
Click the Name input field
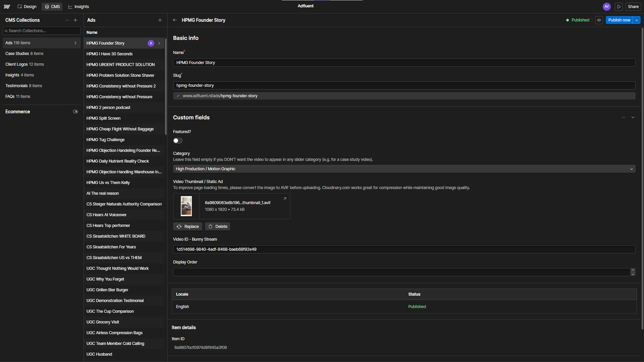click(x=404, y=63)
